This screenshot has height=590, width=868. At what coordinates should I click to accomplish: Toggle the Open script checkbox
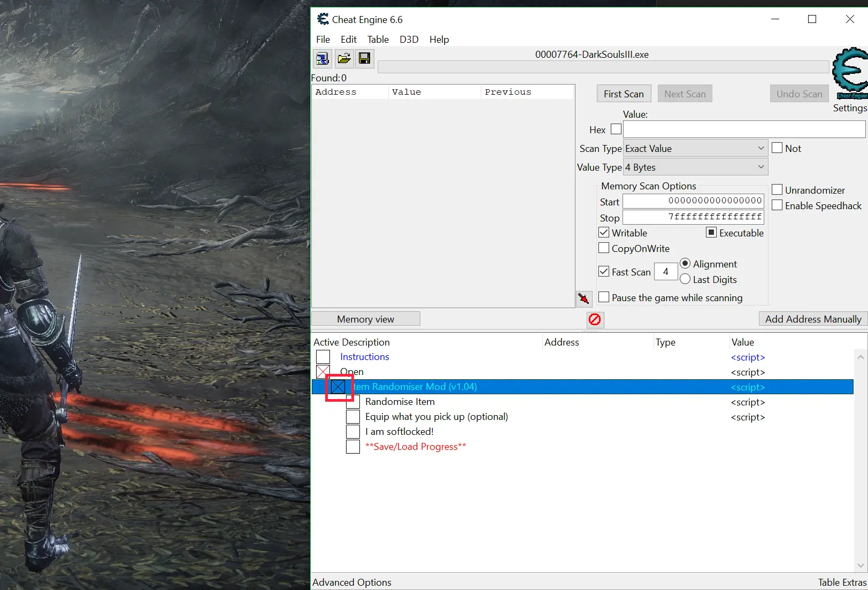pos(323,371)
